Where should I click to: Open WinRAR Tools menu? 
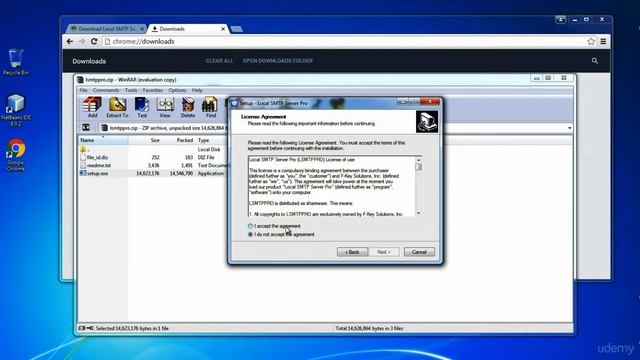click(x=131, y=90)
